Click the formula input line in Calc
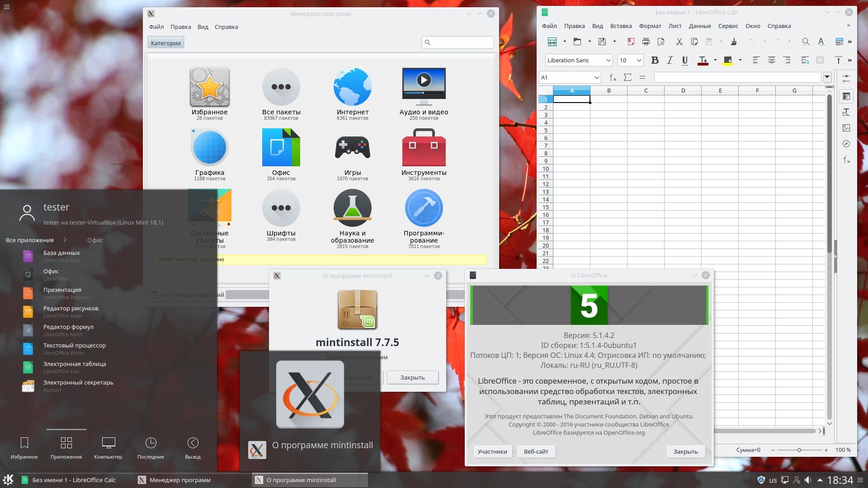The image size is (868, 488). (x=737, y=77)
